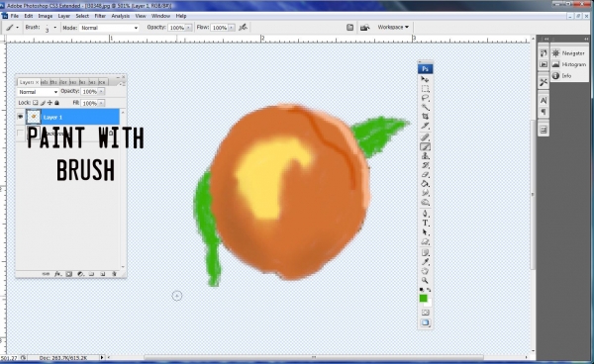The height and width of the screenshot is (364, 594).
Task: Select the Healing Brush tool
Action: [x=425, y=137]
